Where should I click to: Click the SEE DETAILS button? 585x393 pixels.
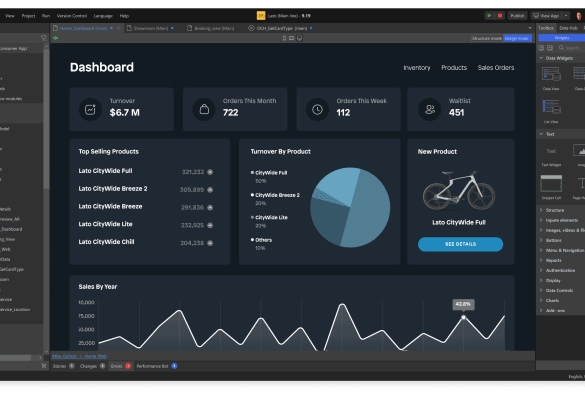tap(460, 244)
